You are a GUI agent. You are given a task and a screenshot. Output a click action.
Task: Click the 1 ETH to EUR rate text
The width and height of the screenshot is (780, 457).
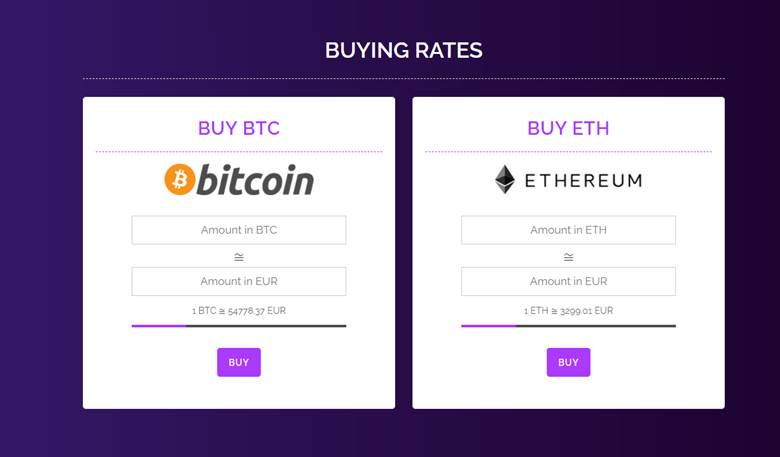pos(568,311)
